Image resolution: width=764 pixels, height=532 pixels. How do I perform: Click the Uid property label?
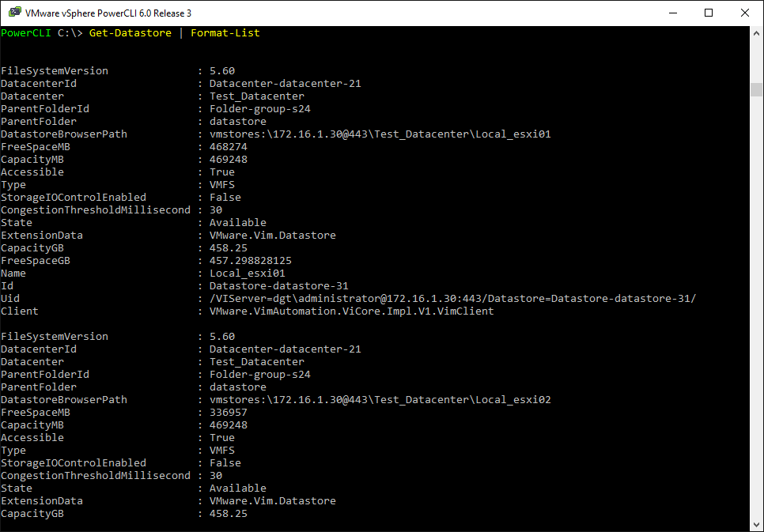[10, 299]
